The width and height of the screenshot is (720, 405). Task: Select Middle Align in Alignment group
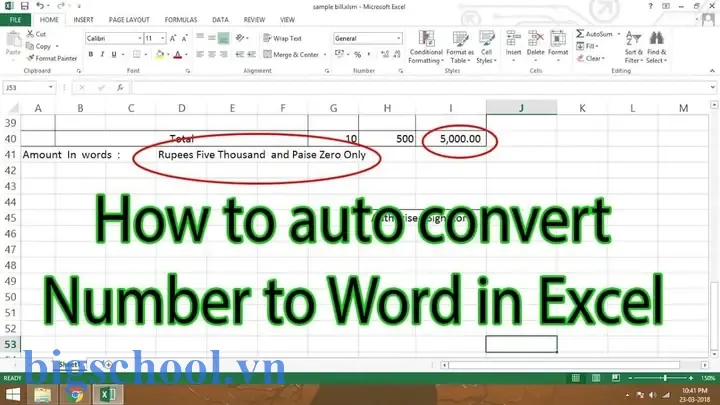212,38
